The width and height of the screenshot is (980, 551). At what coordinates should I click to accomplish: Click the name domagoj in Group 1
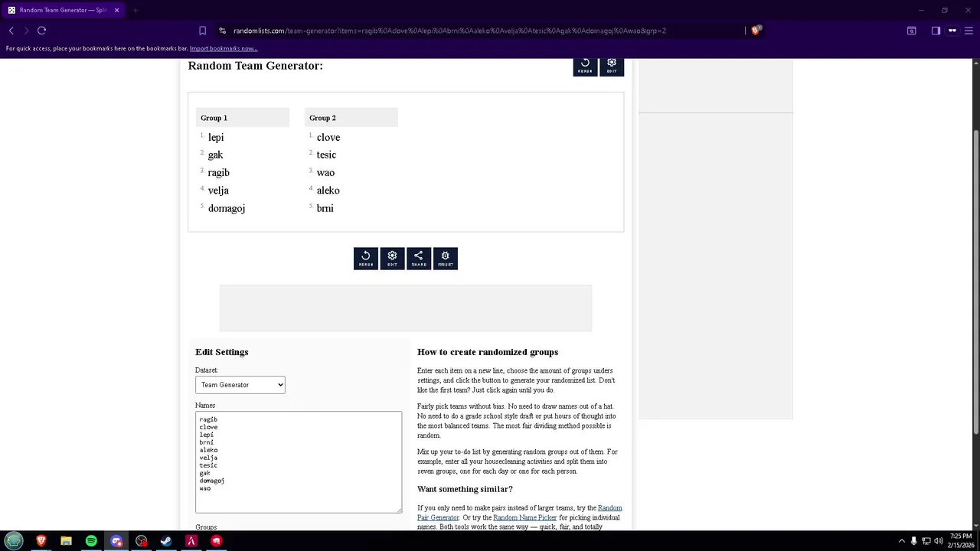click(227, 208)
